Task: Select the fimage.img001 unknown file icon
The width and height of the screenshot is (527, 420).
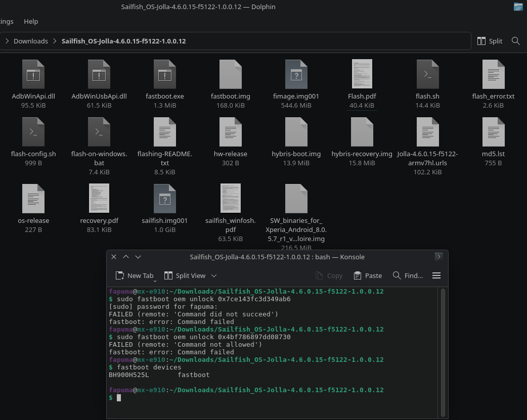Action: point(296,74)
